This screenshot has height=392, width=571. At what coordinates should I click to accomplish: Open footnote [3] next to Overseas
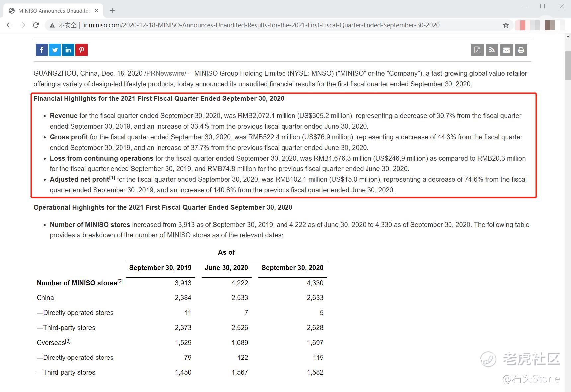tap(68, 341)
